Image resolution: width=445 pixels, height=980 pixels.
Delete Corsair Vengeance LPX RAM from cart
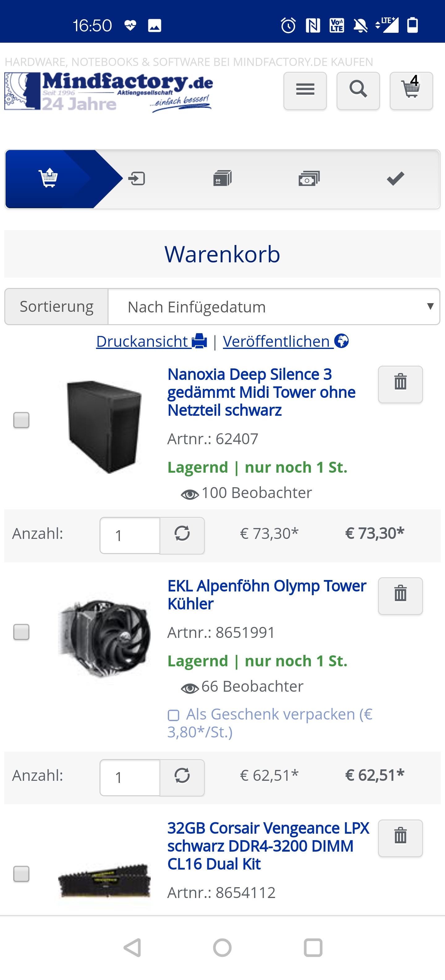click(400, 838)
